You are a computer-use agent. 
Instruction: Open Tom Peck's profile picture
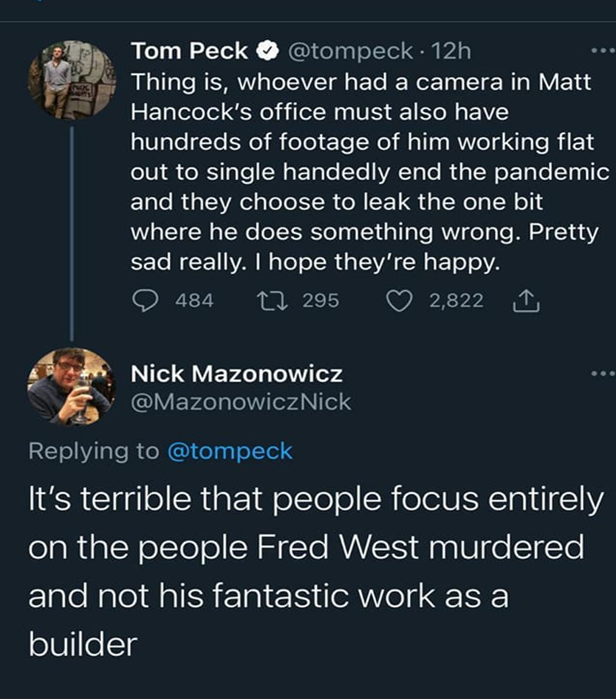point(70,79)
